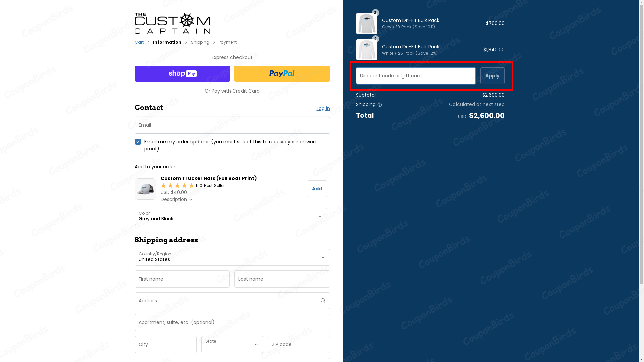The image size is (644, 362).
Task: Click the grey Dri-Fit shirt thumbnail
Action: 366,23
